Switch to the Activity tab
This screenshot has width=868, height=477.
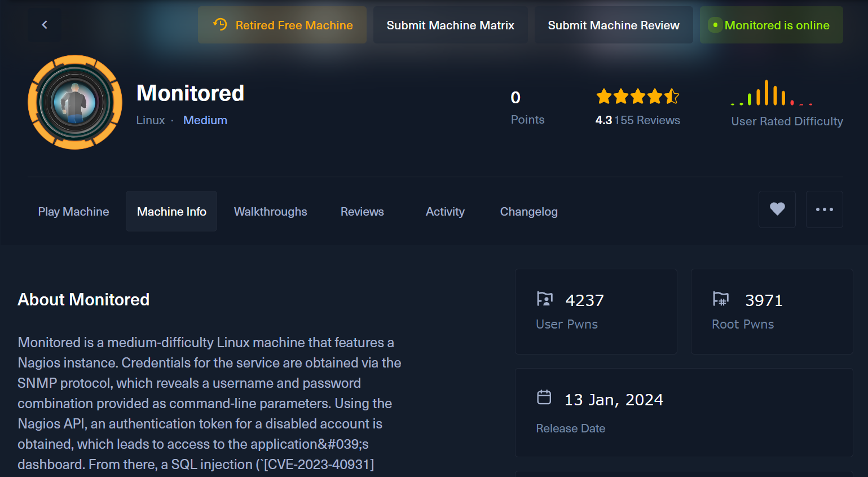445,212
